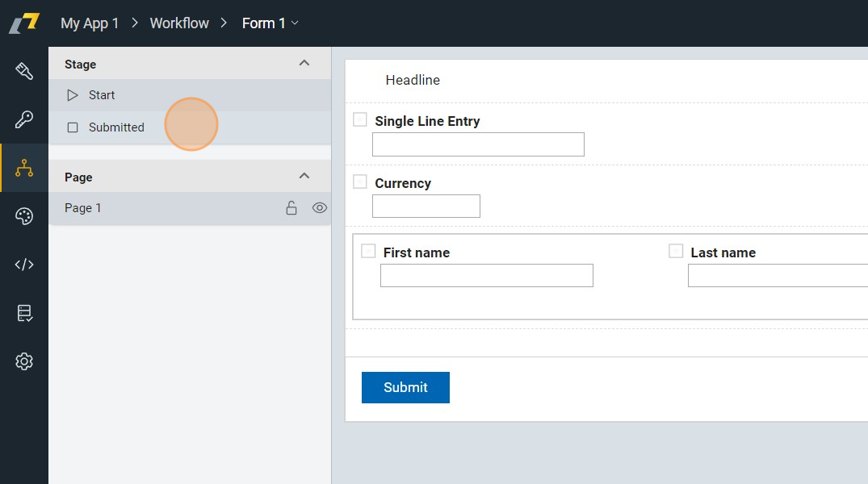Image resolution: width=868 pixels, height=484 pixels.
Task: Collapse the Page panel
Action: (x=304, y=177)
